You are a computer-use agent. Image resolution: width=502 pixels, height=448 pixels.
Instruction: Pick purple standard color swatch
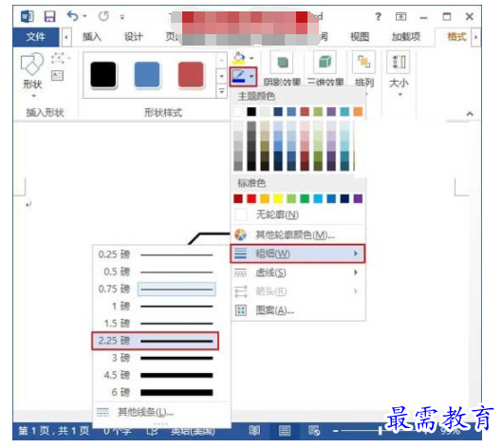(358, 199)
